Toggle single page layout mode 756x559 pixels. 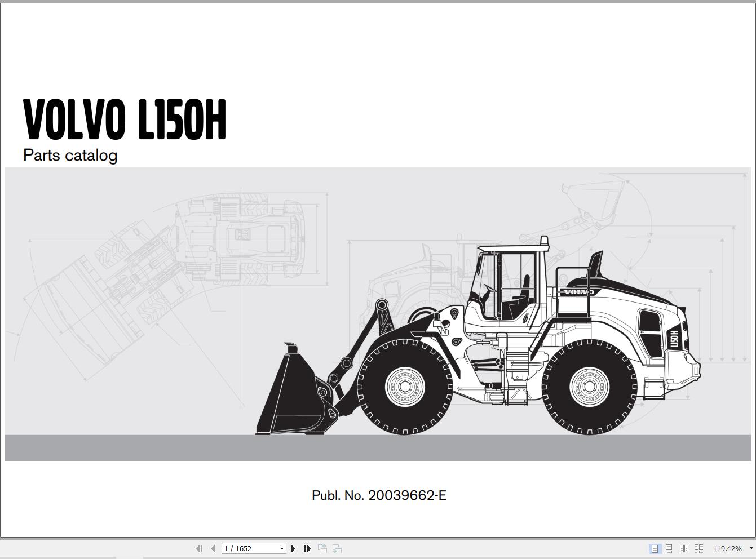655,548
